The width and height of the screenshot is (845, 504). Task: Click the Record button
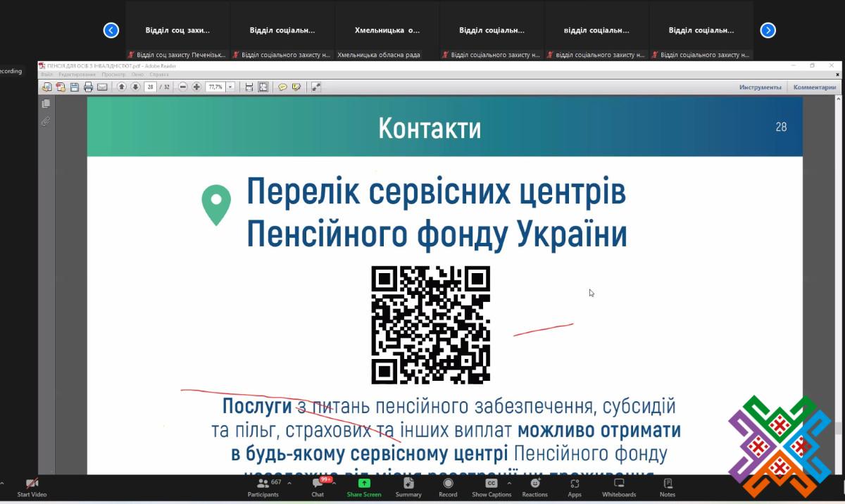(x=448, y=487)
